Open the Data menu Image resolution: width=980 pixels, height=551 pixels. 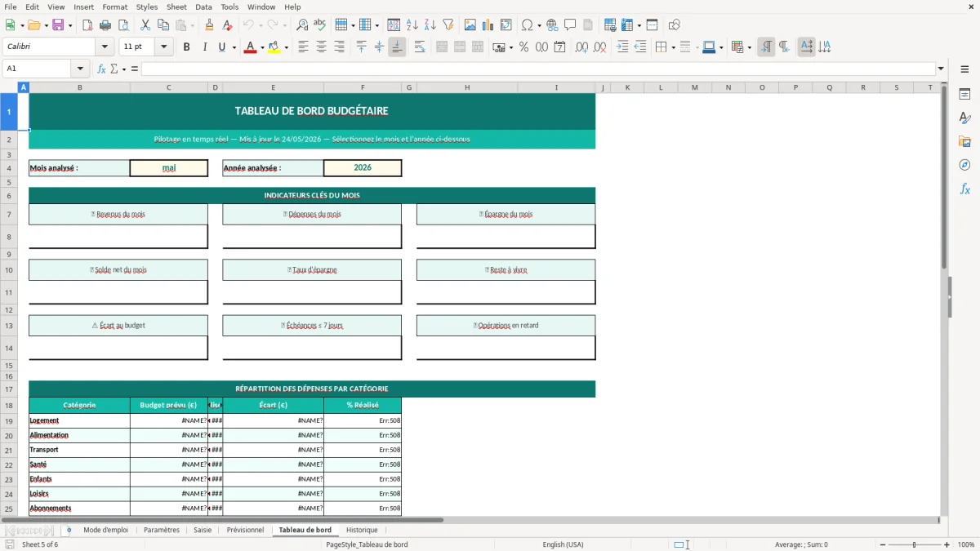pos(203,7)
